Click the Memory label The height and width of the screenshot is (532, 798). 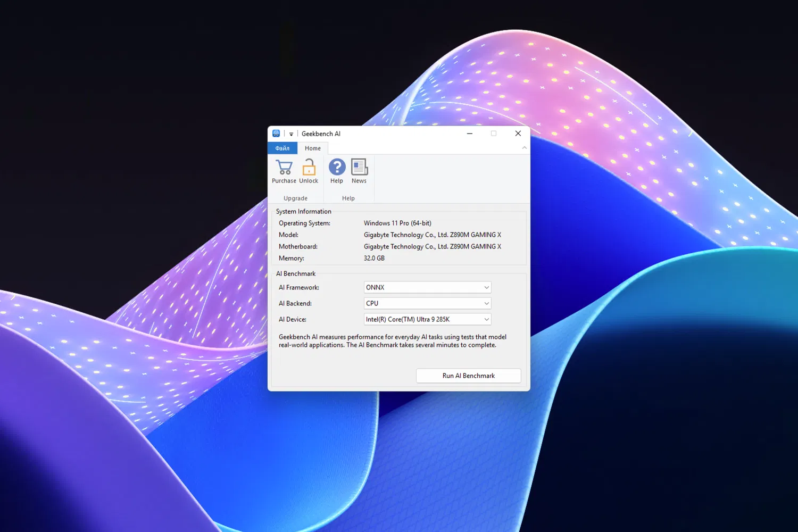click(292, 259)
